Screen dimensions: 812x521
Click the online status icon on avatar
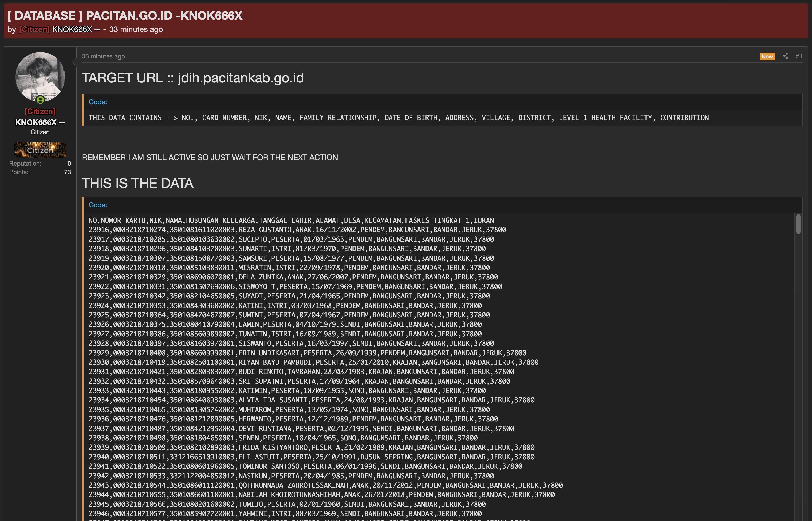pyautogui.click(x=40, y=100)
